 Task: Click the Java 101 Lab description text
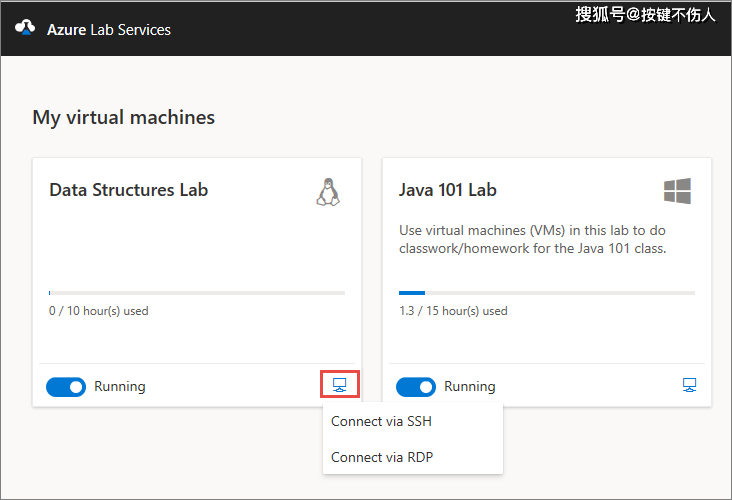pyautogui.click(x=532, y=239)
